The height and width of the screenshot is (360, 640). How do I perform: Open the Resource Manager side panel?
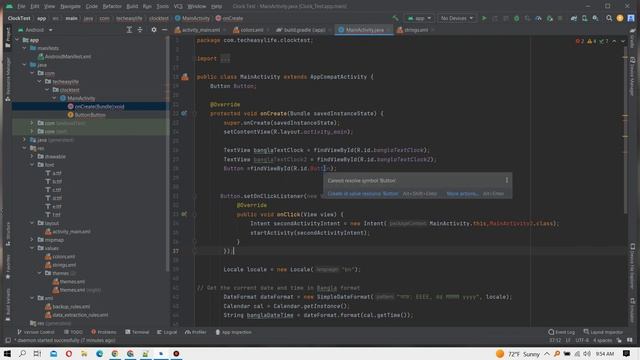(x=7, y=80)
